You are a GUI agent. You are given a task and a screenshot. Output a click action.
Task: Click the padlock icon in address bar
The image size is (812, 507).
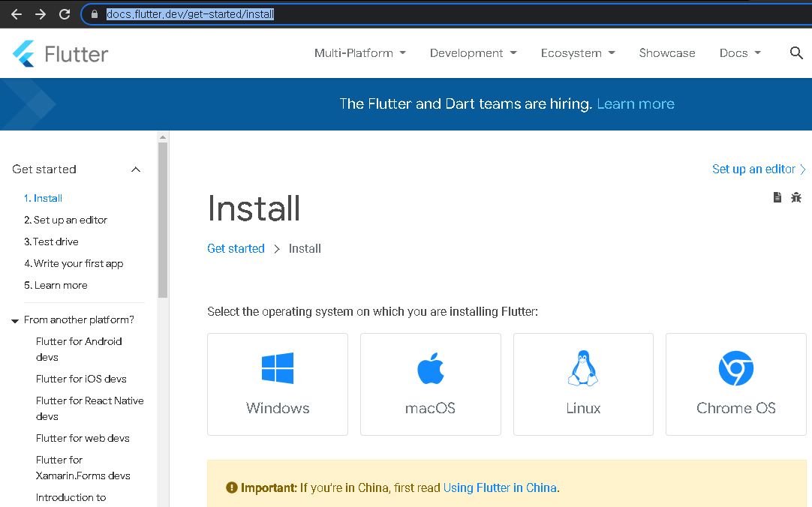[95, 14]
